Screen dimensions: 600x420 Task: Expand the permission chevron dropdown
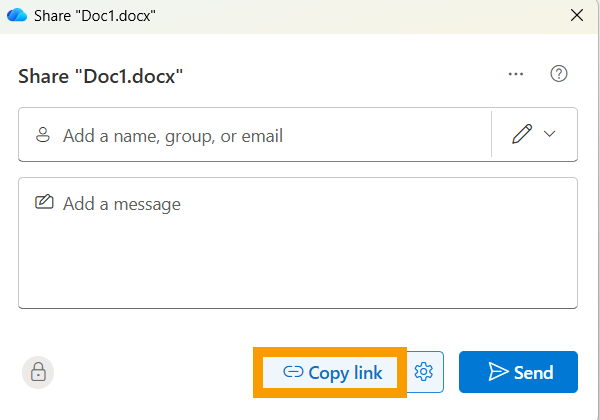click(549, 135)
